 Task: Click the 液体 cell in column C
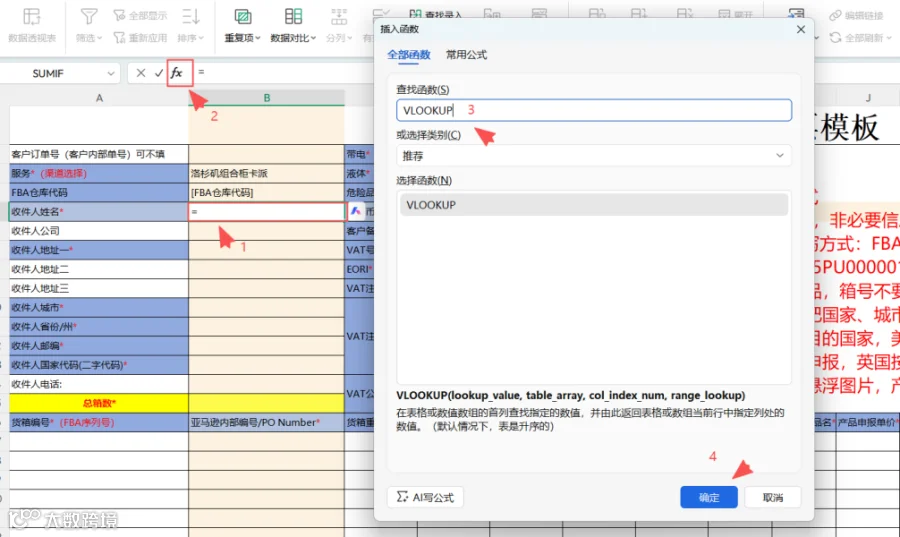click(359, 173)
